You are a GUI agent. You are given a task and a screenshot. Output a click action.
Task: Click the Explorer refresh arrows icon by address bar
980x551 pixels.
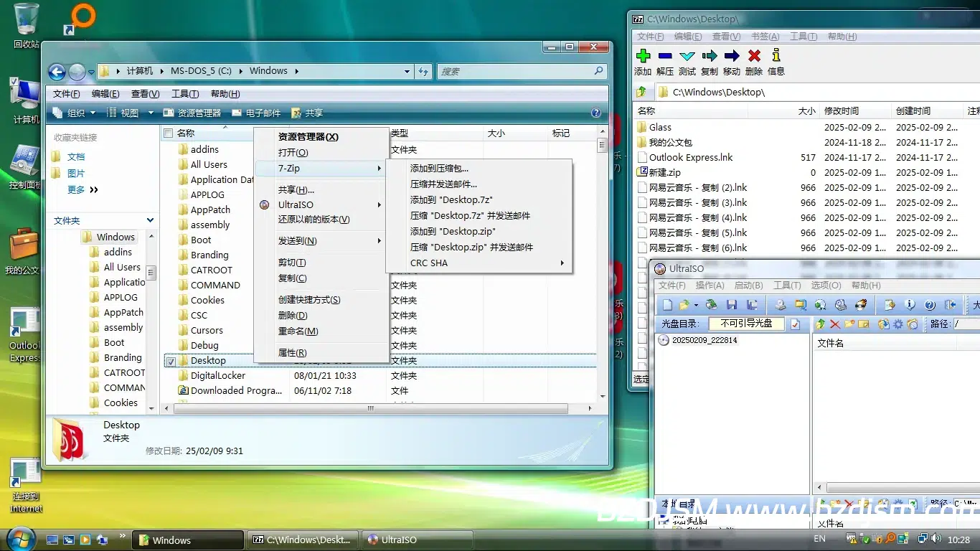(x=423, y=71)
